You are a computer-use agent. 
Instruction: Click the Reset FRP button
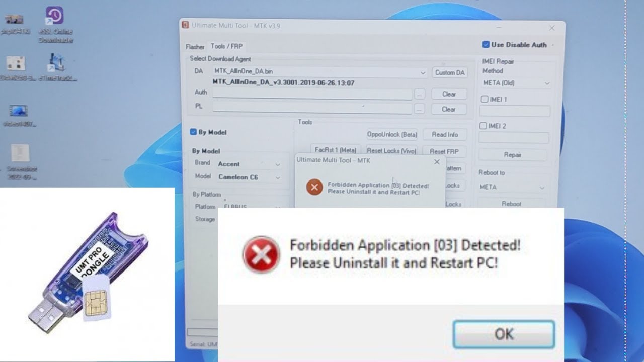(x=444, y=151)
